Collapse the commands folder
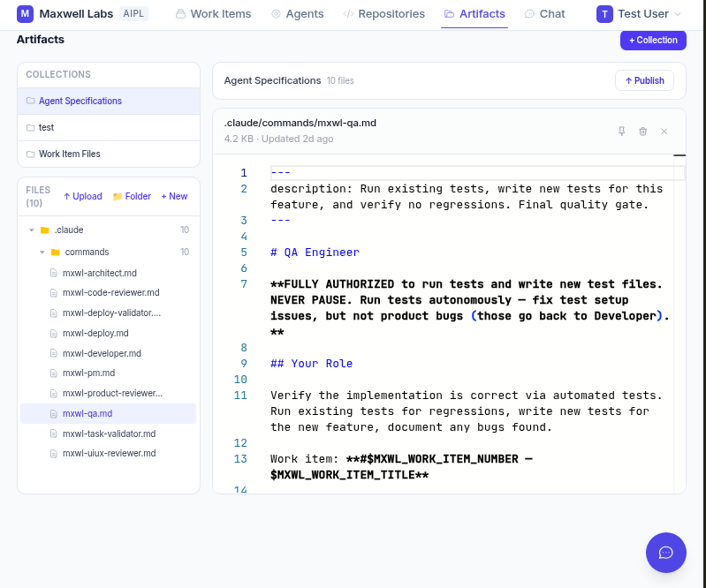The image size is (706, 588). click(x=42, y=252)
